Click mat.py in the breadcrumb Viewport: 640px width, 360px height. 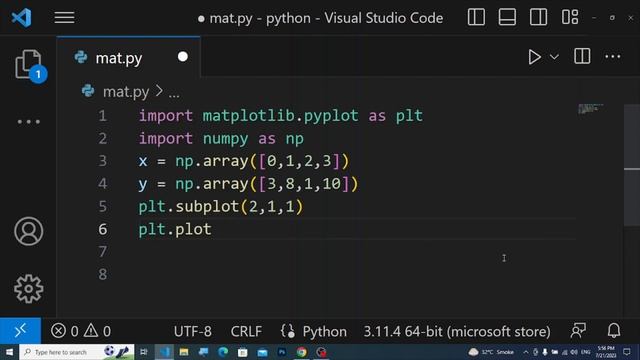(x=126, y=92)
